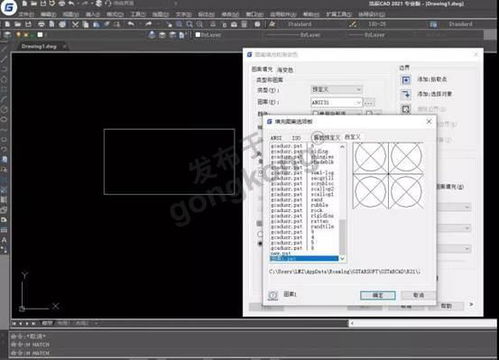This screenshot has width=499, height=360.
Task: Click 添加:选择对象 add select objects label
Action: pos(434,94)
